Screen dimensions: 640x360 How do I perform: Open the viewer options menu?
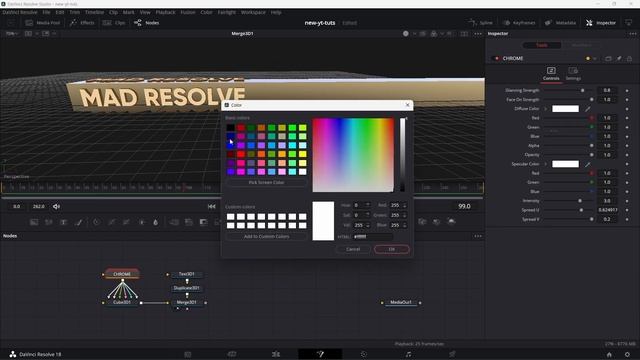pyautogui.click(x=478, y=33)
